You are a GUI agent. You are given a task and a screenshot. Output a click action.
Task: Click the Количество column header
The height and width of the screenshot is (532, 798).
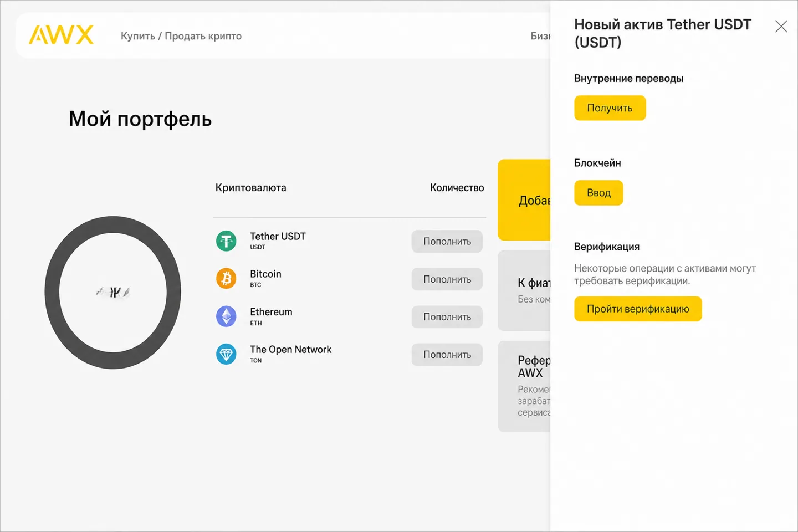click(457, 188)
